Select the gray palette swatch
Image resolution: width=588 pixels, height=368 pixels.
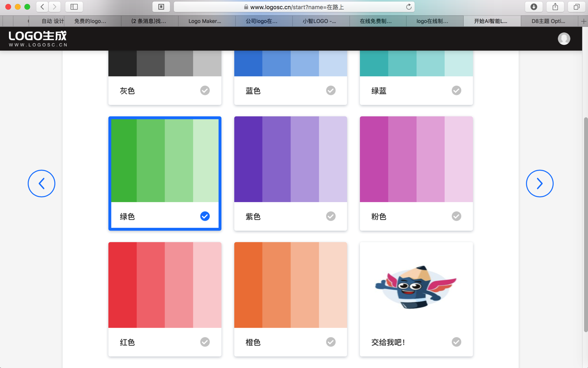(165, 63)
